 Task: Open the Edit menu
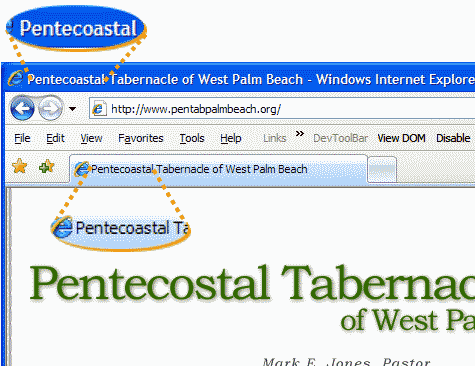click(x=55, y=138)
